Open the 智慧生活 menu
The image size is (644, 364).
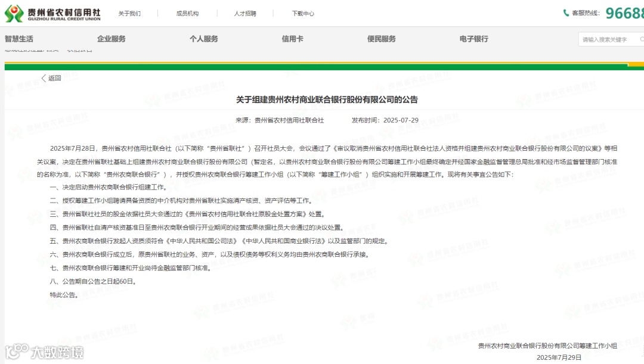(x=19, y=39)
